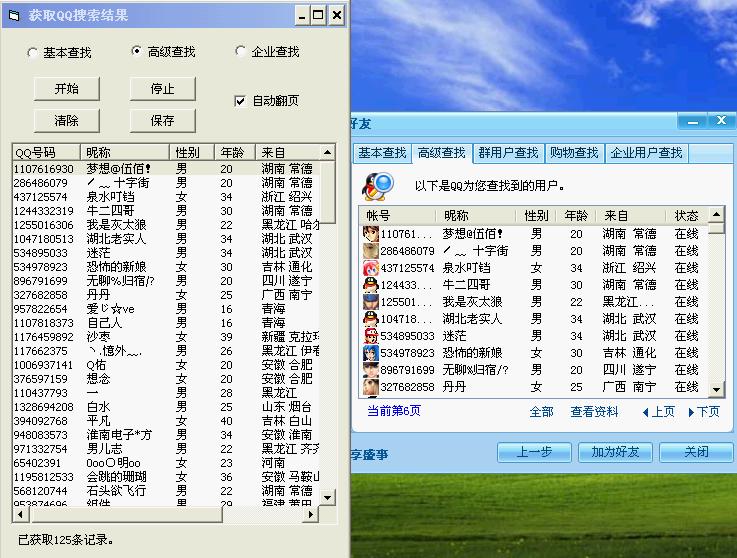737x558 pixels.
Task: Select the 高级查找 radio button
Action: click(x=136, y=51)
